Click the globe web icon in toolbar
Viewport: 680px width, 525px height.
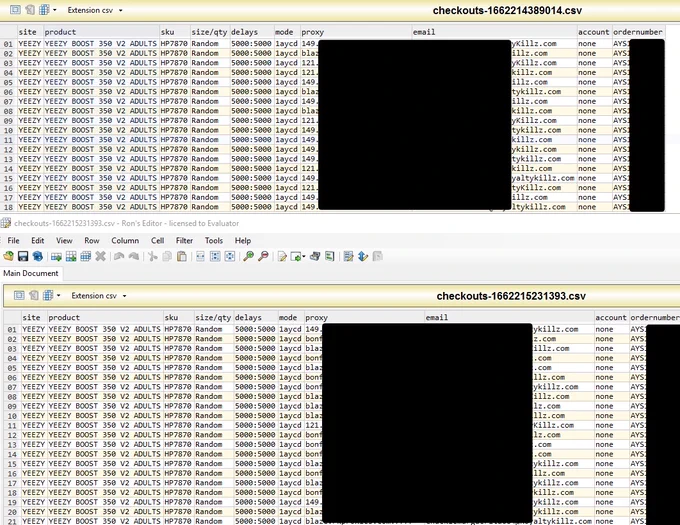pos(38,256)
